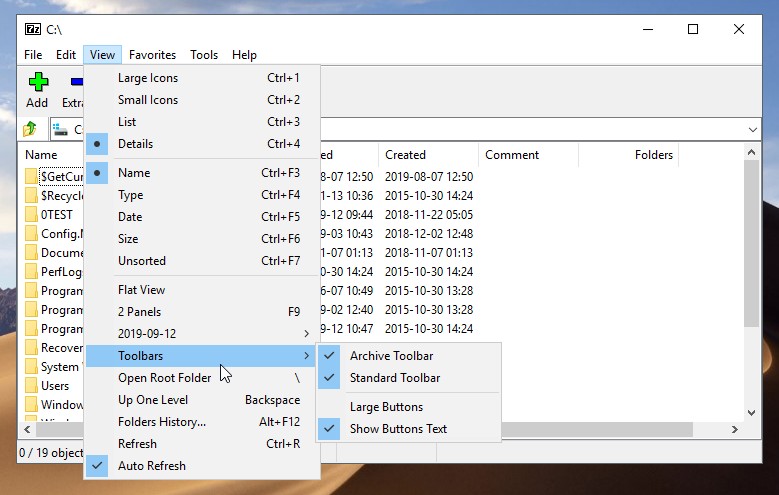Open the File menu

33,55
